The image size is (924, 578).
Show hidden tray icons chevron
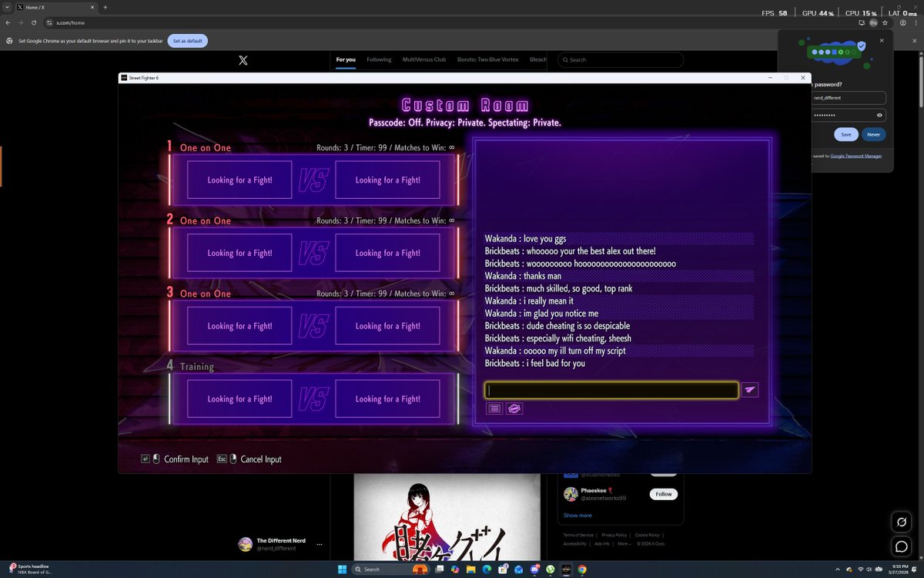(837, 569)
